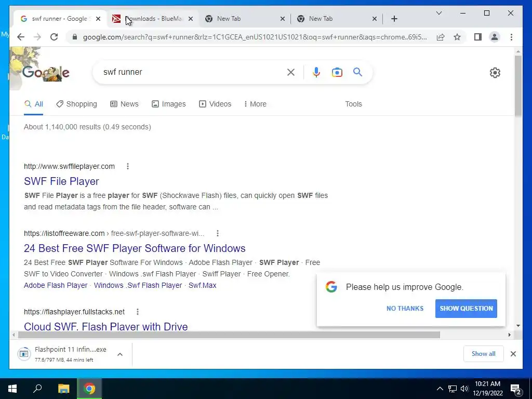This screenshot has width=532, height=399.
Task: Dismiss survey with NO THANKS
Action: (x=405, y=309)
